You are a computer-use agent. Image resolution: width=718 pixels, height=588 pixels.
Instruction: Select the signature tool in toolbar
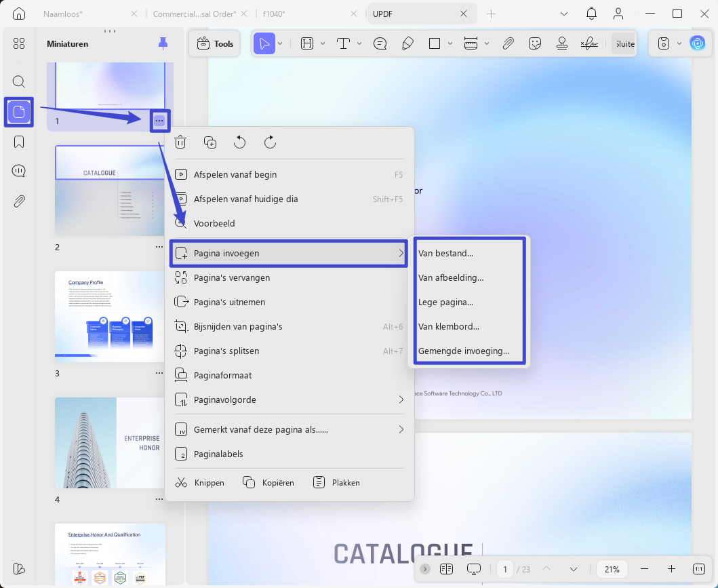(x=589, y=43)
